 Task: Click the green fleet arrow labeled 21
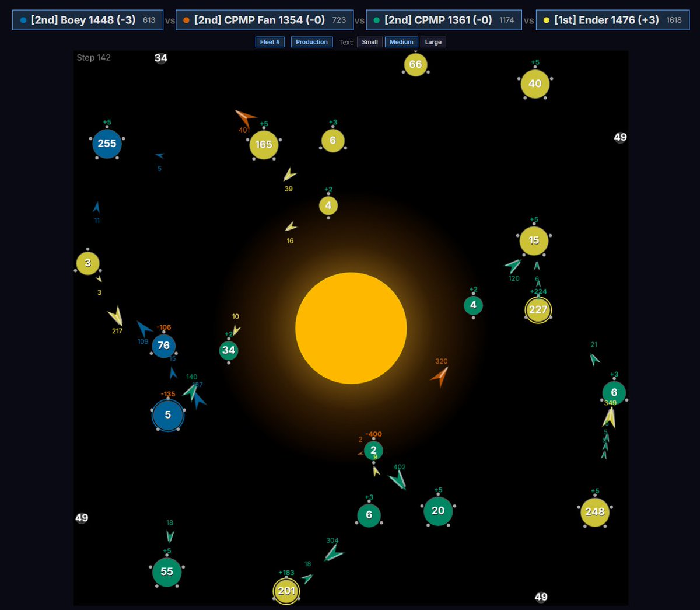[x=594, y=359]
